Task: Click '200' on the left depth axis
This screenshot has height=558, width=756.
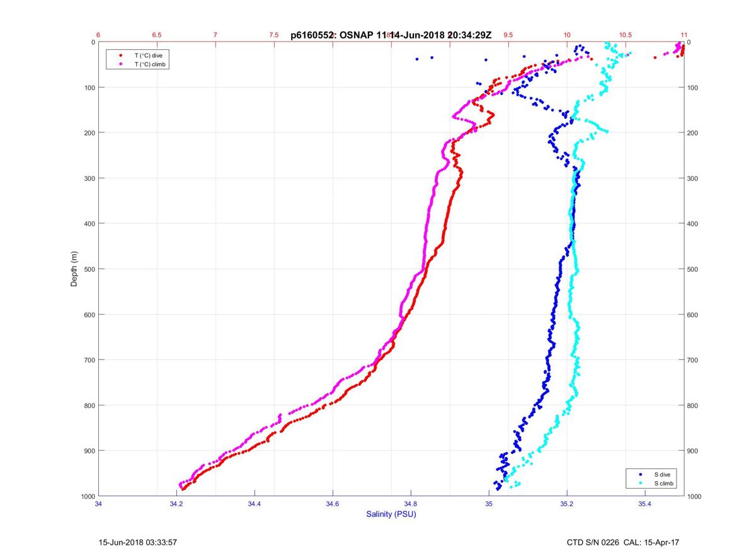Action: 89,133
